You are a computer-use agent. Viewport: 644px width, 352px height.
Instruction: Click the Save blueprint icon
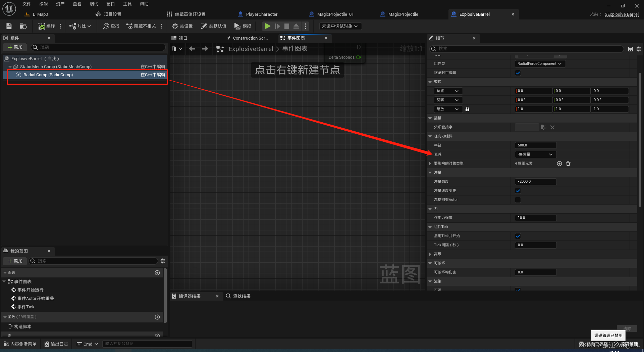click(9, 26)
